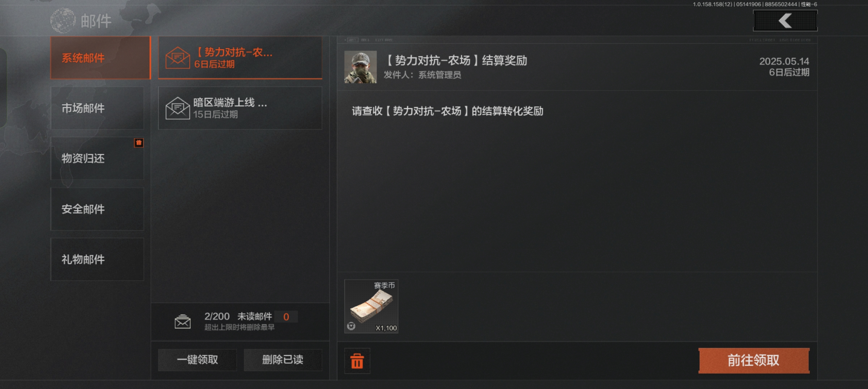Open the 物资归还 tab
Viewport: 868px width, 389px height.
click(x=97, y=158)
